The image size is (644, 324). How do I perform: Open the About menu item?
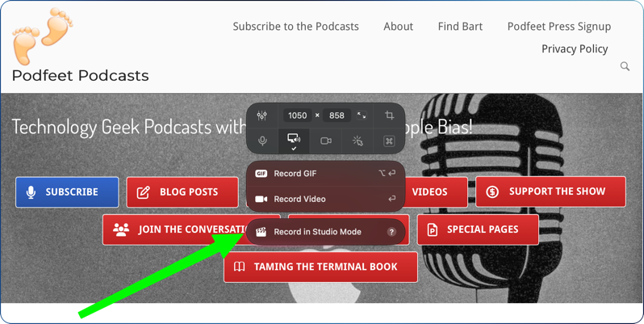coord(399,27)
